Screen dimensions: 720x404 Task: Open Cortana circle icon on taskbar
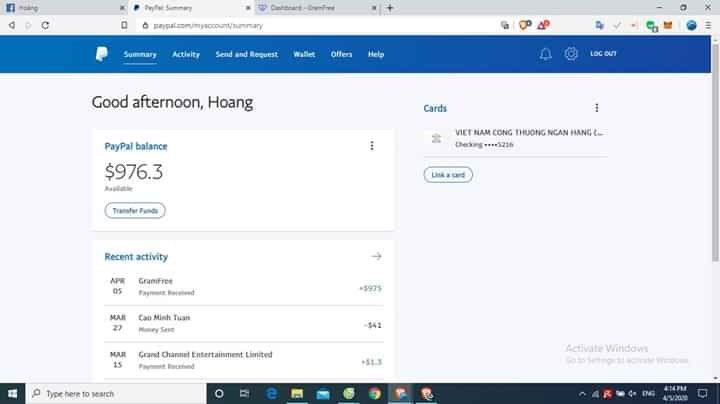(x=219, y=394)
